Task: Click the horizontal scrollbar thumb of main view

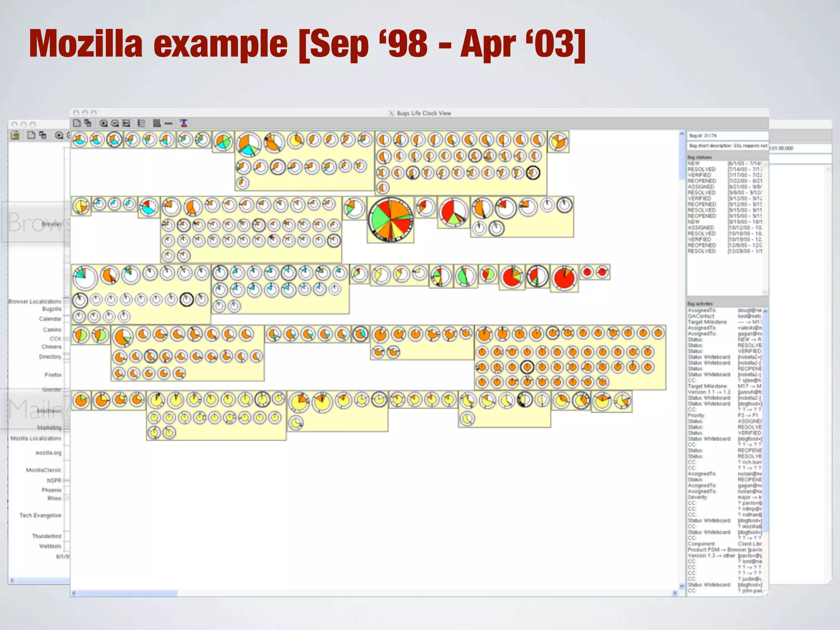Action: (128, 593)
